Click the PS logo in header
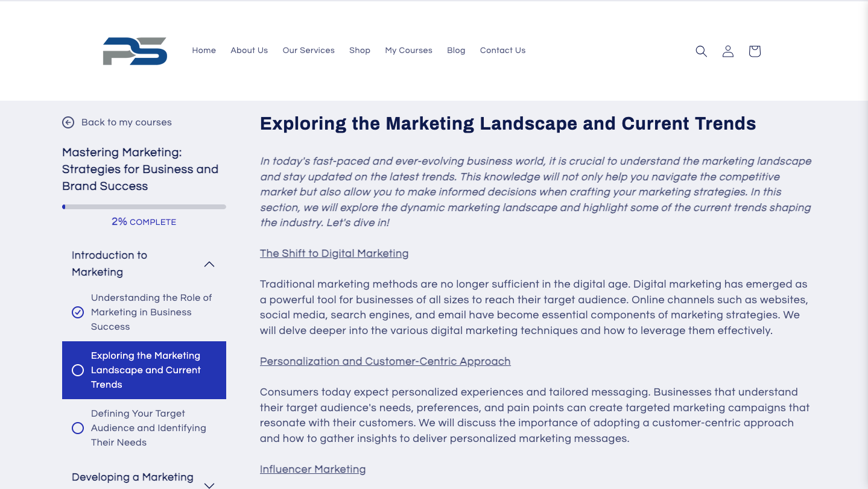The image size is (868, 489). click(135, 51)
